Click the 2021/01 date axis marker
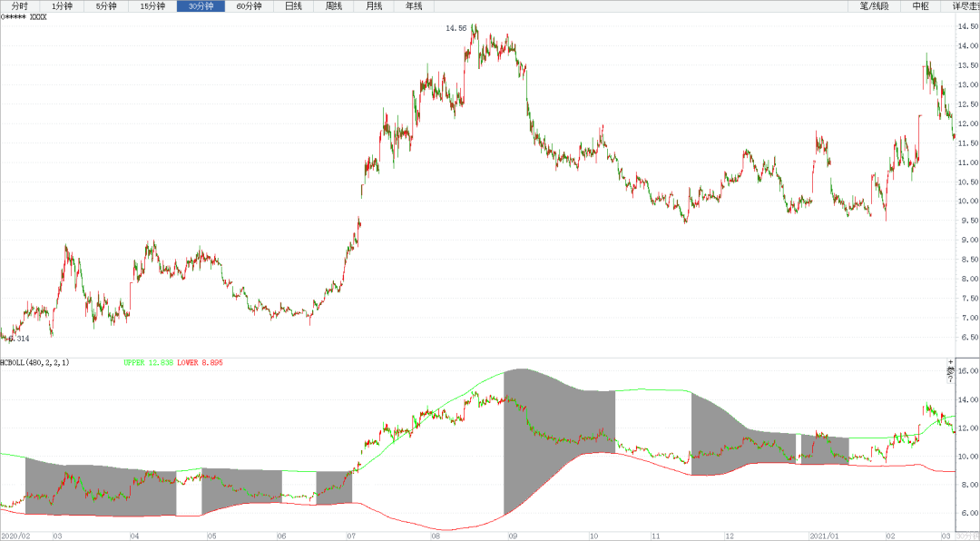Viewport: 980px width, 541px height. coord(824,536)
